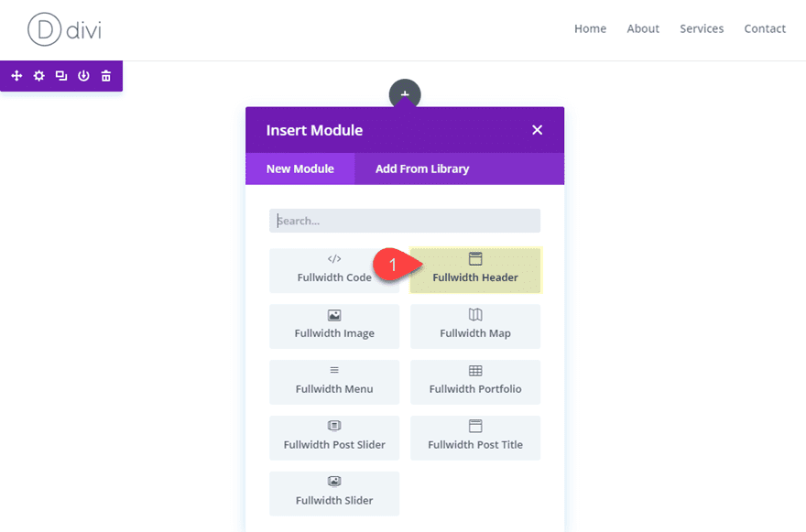Image resolution: width=806 pixels, height=532 pixels.
Task: Switch to the Add From Library tab
Action: [420, 168]
